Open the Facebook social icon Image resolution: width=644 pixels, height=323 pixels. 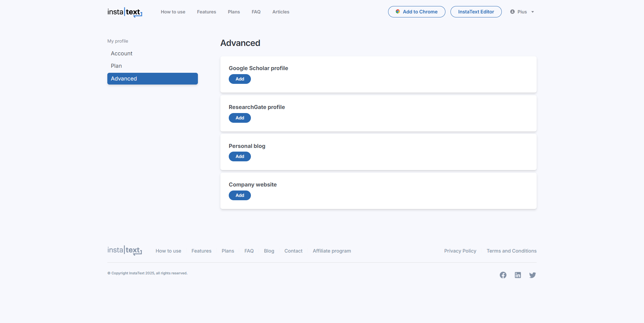[x=503, y=275]
